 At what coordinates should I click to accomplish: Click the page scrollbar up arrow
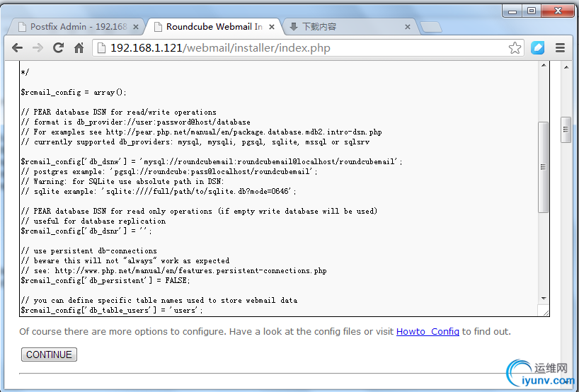[x=566, y=67]
